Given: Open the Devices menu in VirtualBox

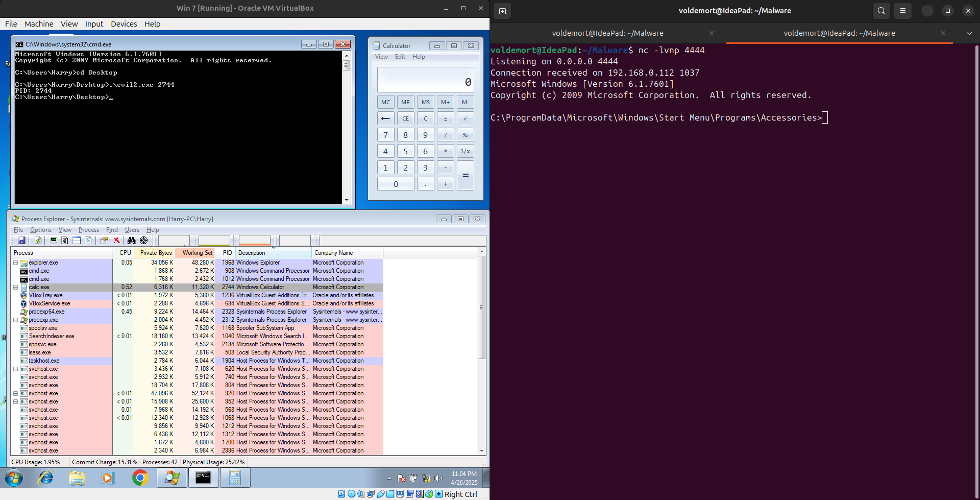Looking at the screenshot, I should (x=124, y=24).
